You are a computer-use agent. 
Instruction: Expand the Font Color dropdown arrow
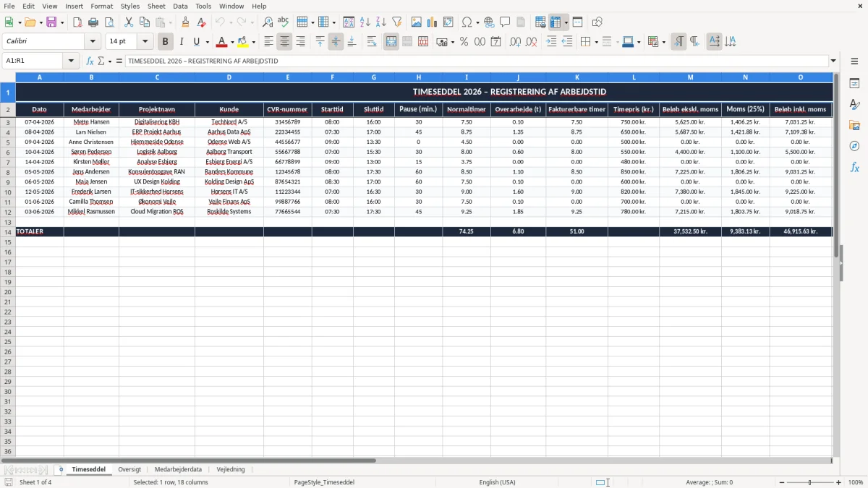tap(231, 42)
